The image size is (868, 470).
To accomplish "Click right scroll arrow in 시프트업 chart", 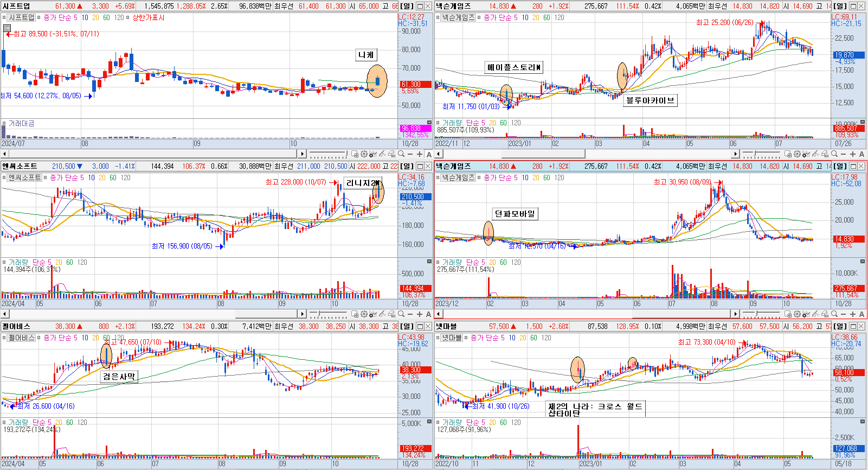I will coord(302,154).
